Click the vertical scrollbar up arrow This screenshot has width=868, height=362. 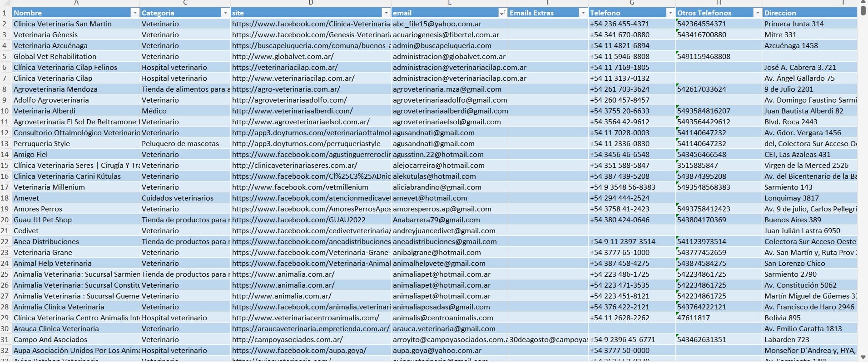863,2
